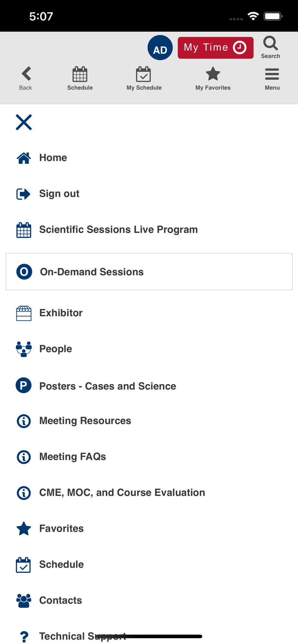The image size is (298, 644).
Task: Open Scientific Sessions Live Program
Action: click(x=149, y=230)
